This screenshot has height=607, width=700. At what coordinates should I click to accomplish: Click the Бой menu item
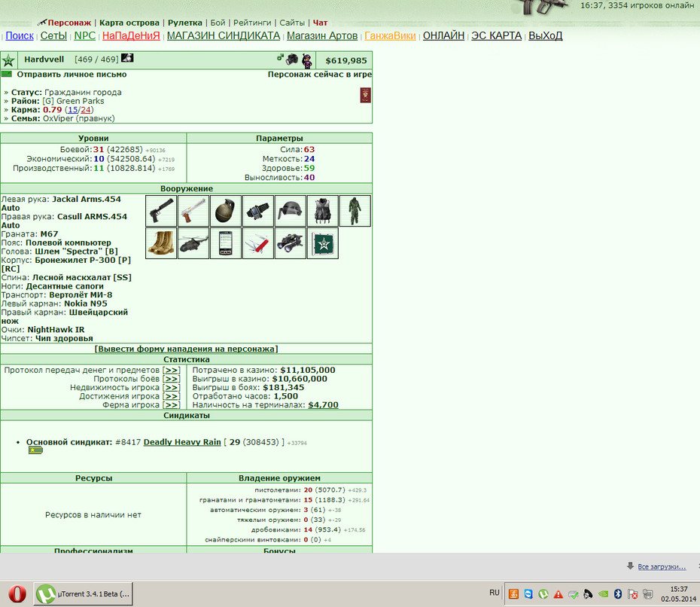click(x=218, y=23)
